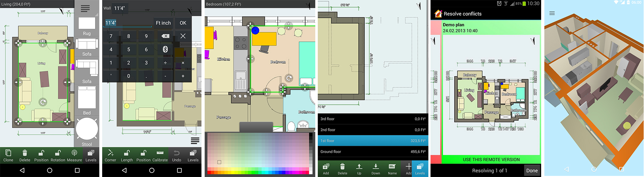The image size is (644, 177).
Task: Open the Measure tool
Action: point(74,155)
